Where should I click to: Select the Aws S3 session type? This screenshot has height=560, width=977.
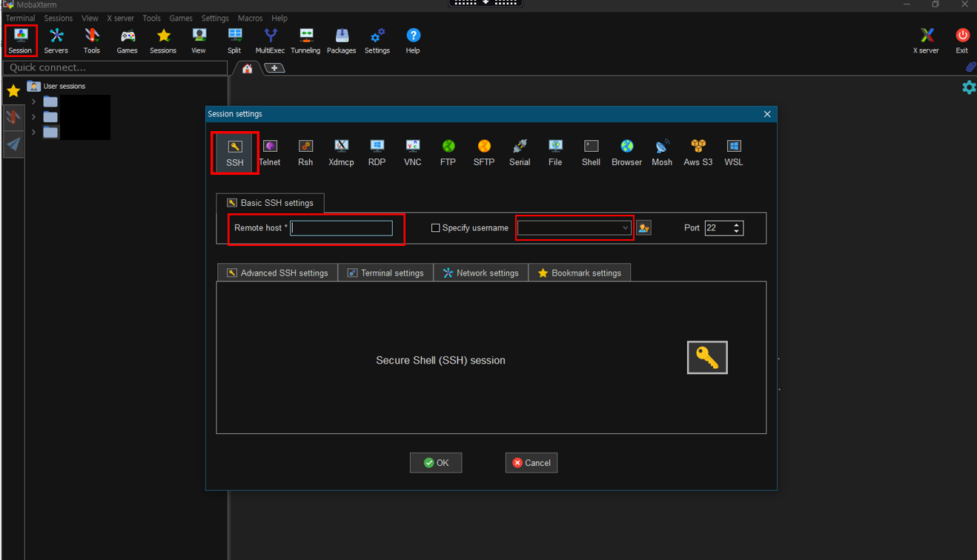pyautogui.click(x=698, y=153)
